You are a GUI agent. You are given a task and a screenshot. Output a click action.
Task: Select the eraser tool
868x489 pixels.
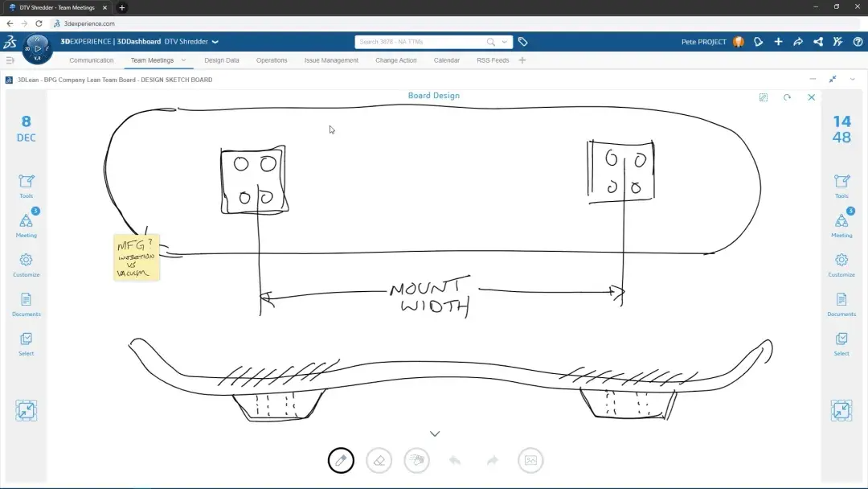pyautogui.click(x=379, y=460)
